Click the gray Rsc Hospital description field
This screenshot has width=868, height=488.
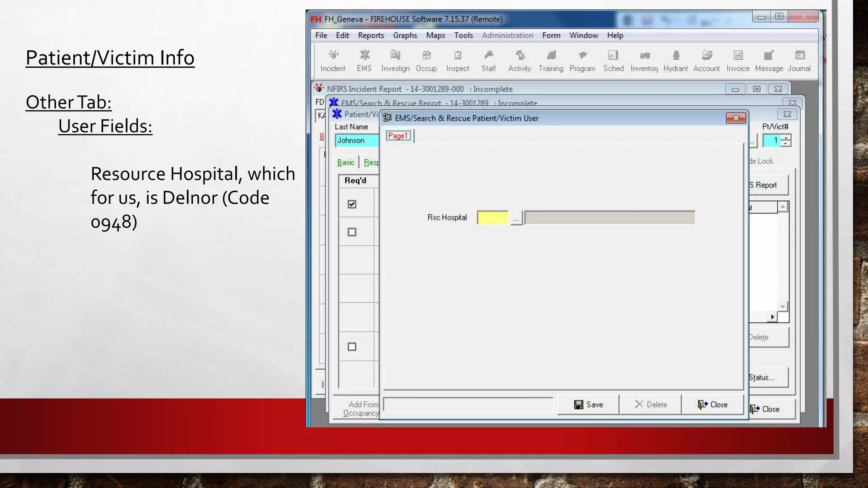click(610, 218)
